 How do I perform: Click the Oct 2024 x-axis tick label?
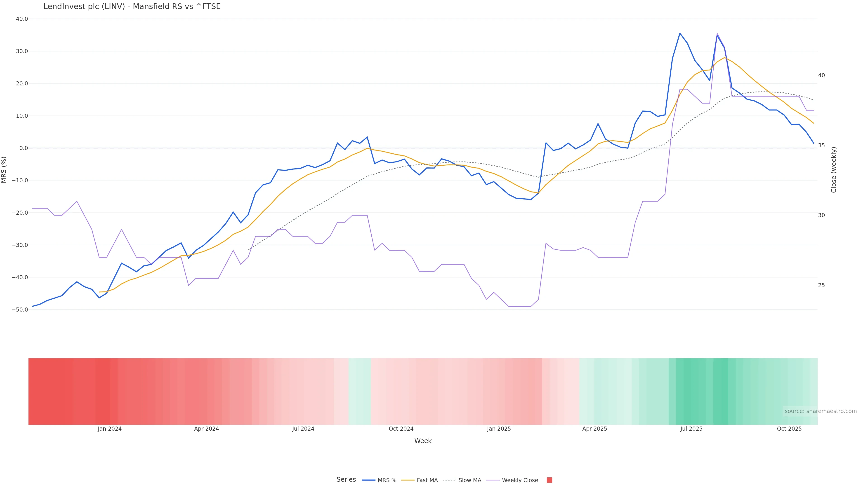click(x=401, y=429)
